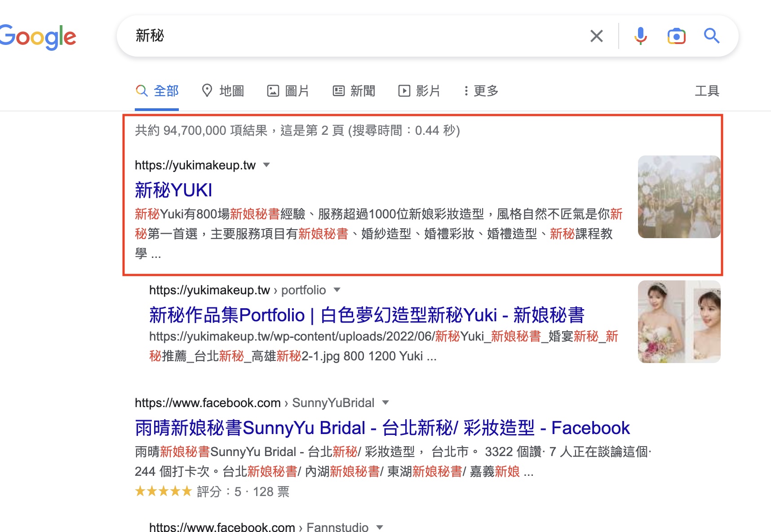Expand the dropdown arrow beside yukimakeup.tw › portfolio

click(337, 290)
